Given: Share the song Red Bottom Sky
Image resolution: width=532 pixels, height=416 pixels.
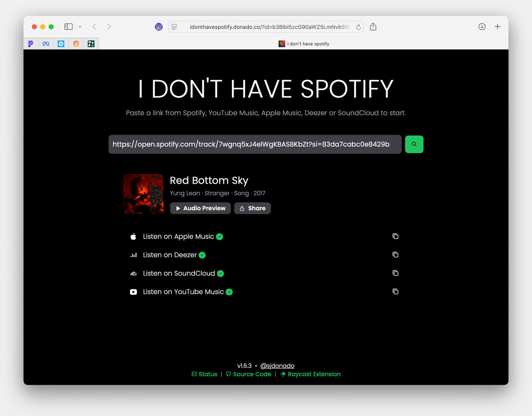Looking at the screenshot, I should pos(252,208).
